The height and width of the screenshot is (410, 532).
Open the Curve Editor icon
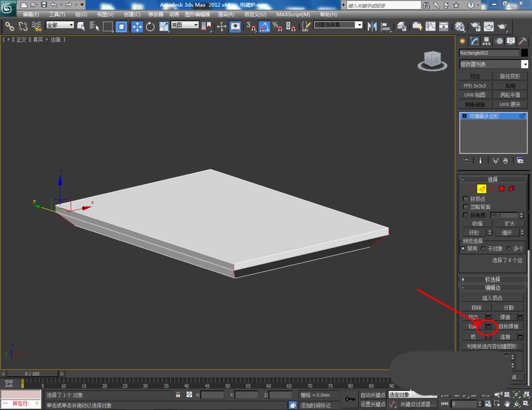[430, 27]
